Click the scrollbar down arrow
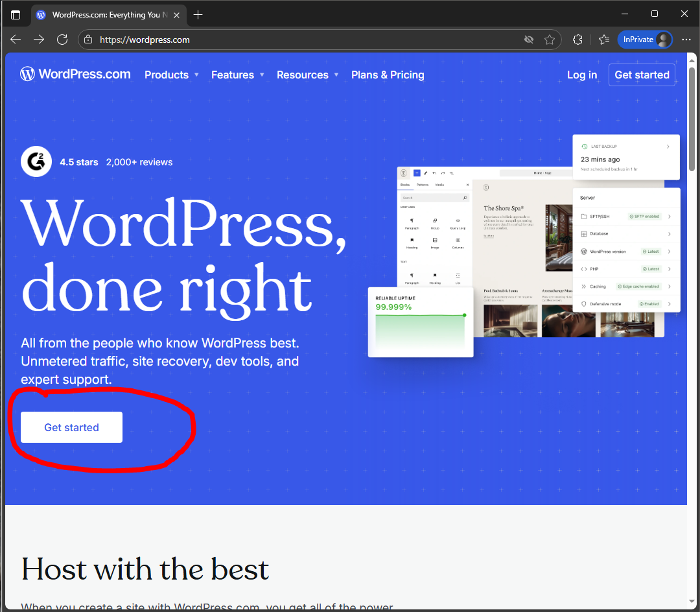 click(692, 602)
